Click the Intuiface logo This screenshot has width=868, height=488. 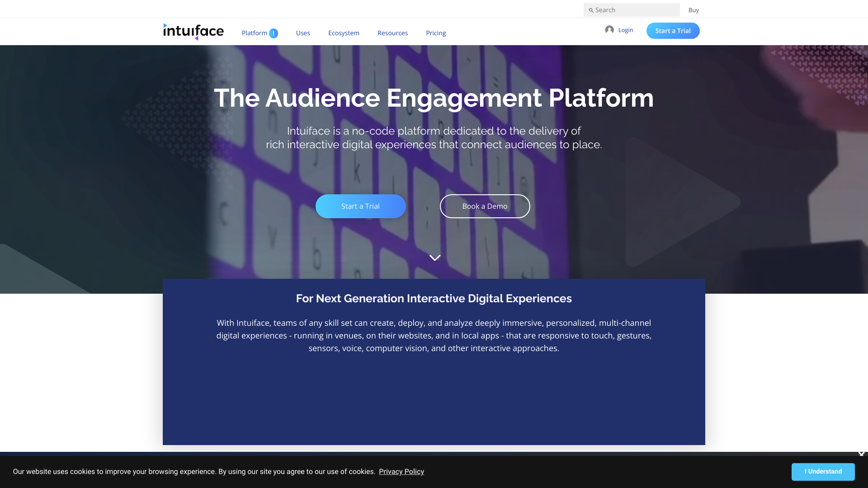click(193, 32)
